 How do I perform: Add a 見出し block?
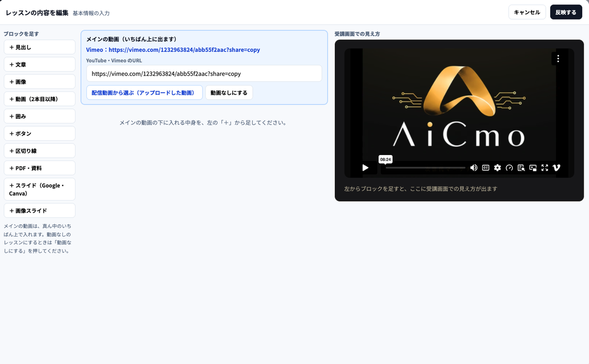(40, 47)
